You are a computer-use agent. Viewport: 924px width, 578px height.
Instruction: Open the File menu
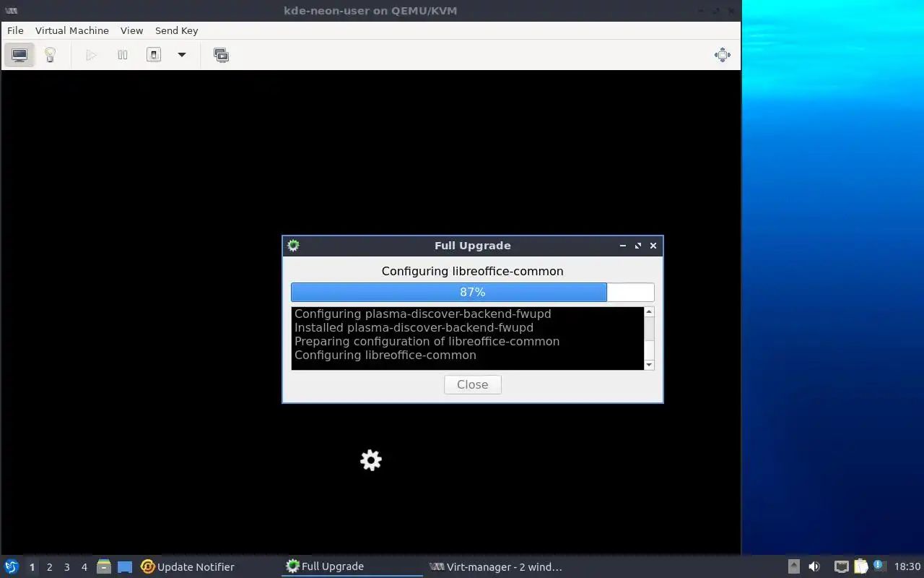pos(15,30)
